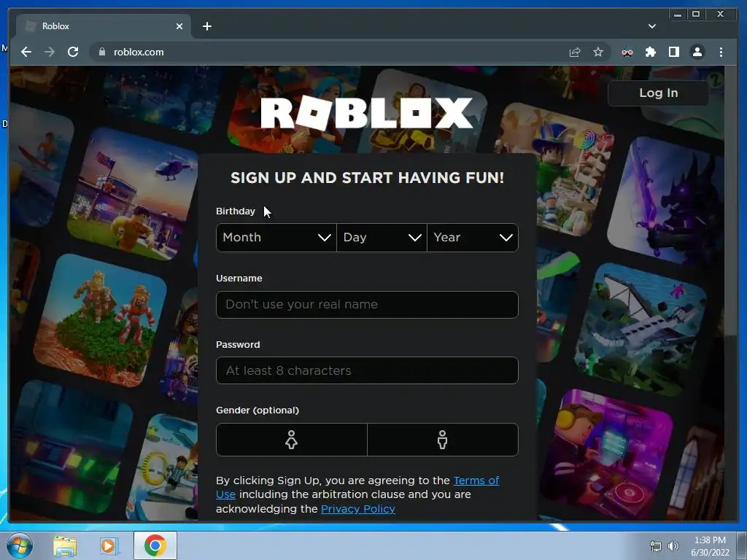Expand the Month birthday dropdown
Viewport: 747px width, 560px height.
[276, 238]
